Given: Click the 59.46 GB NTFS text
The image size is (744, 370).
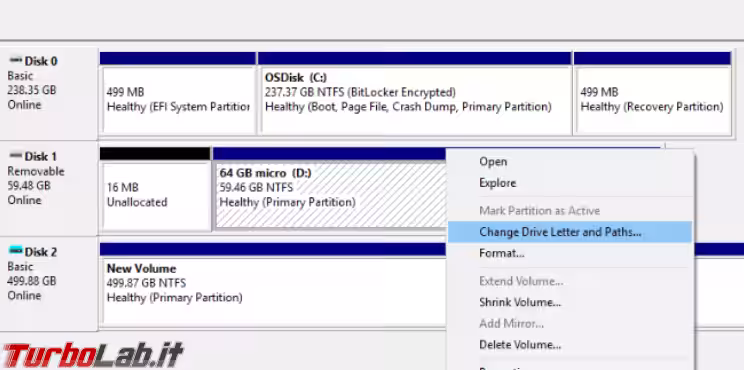Looking at the screenshot, I should (x=256, y=187).
